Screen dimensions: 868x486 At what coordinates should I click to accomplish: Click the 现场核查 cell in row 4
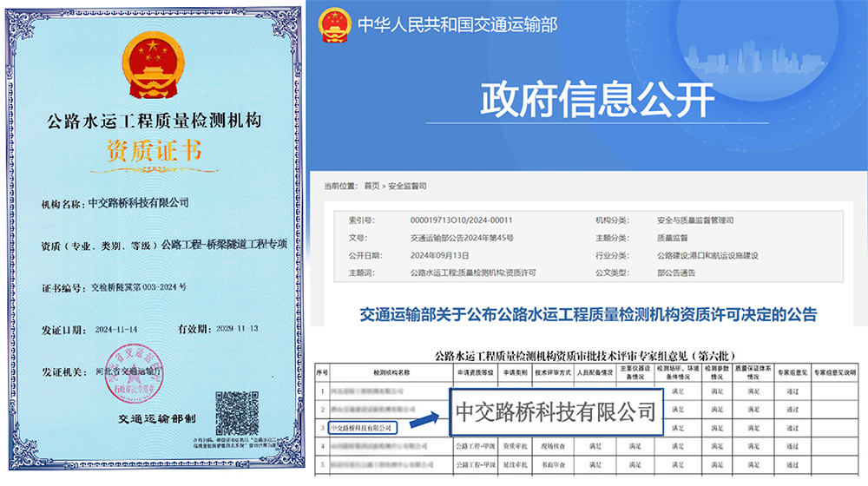(x=552, y=446)
